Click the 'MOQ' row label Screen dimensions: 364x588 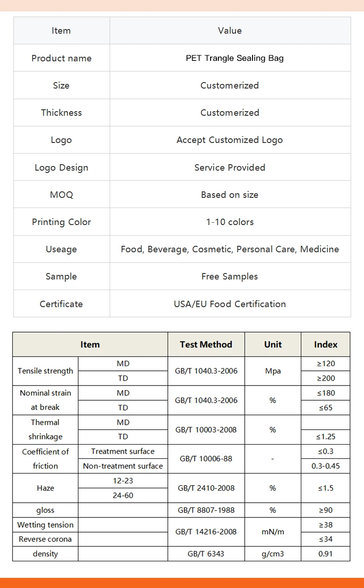[61, 195]
